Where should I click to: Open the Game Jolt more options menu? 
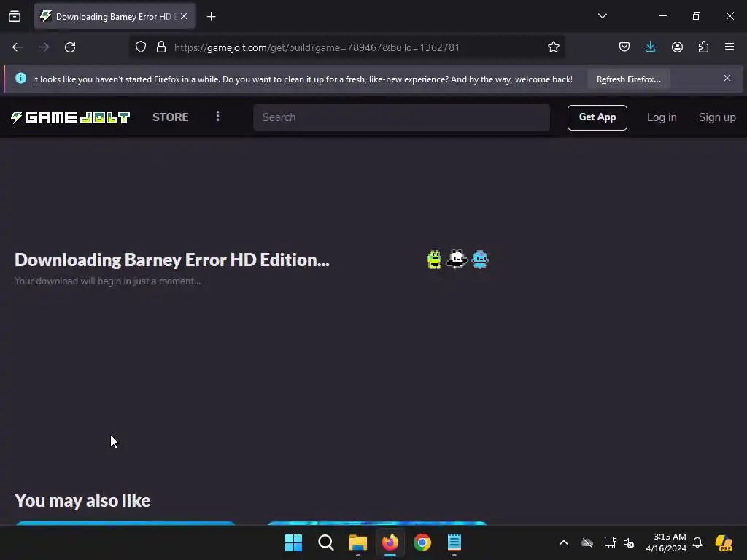[217, 117]
